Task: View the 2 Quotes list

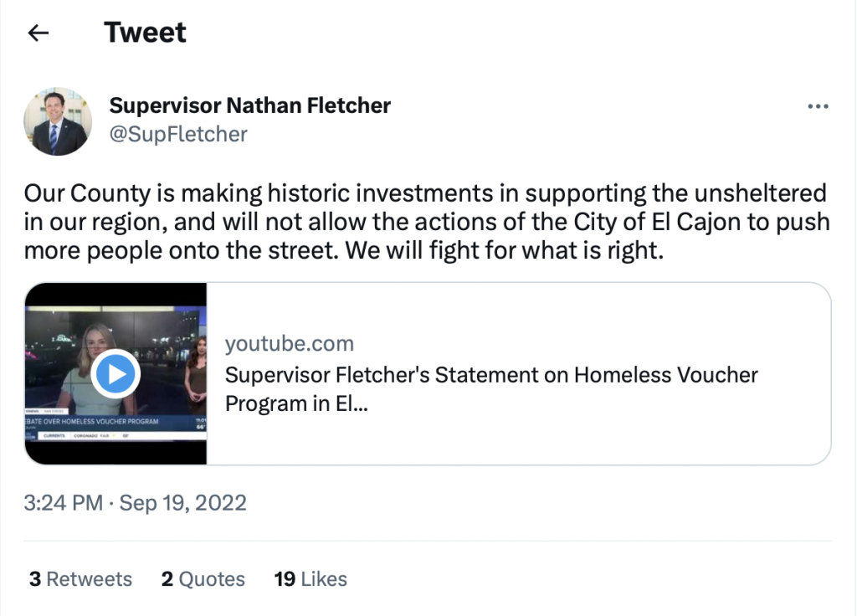Action: 203,579
